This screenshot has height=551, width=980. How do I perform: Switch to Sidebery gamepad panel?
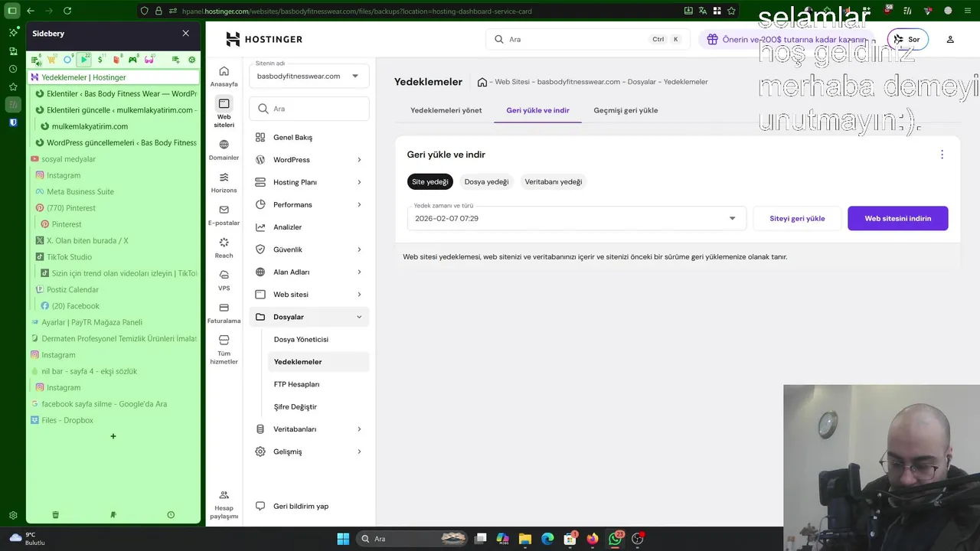tap(132, 60)
